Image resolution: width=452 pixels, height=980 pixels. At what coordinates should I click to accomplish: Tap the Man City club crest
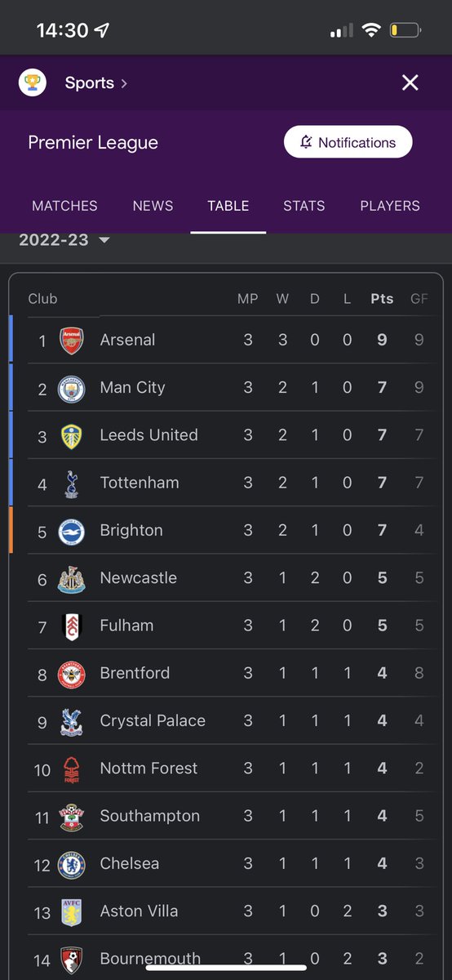coord(72,388)
